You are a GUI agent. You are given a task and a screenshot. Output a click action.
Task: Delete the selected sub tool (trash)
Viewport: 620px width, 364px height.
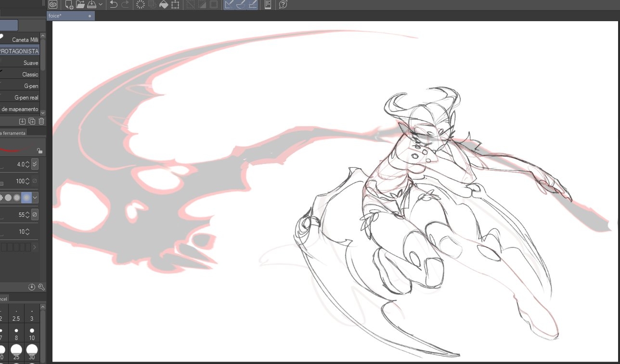(41, 121)
